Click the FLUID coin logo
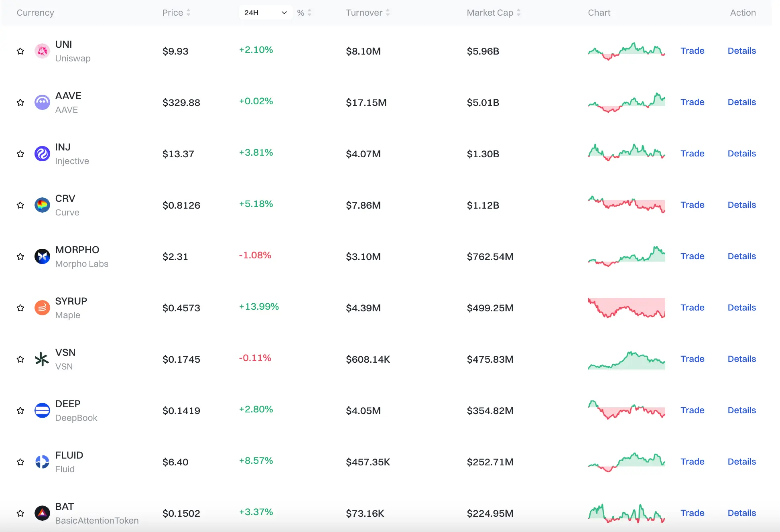The width and height of the screenshot is (780, 532). point(42,462)
